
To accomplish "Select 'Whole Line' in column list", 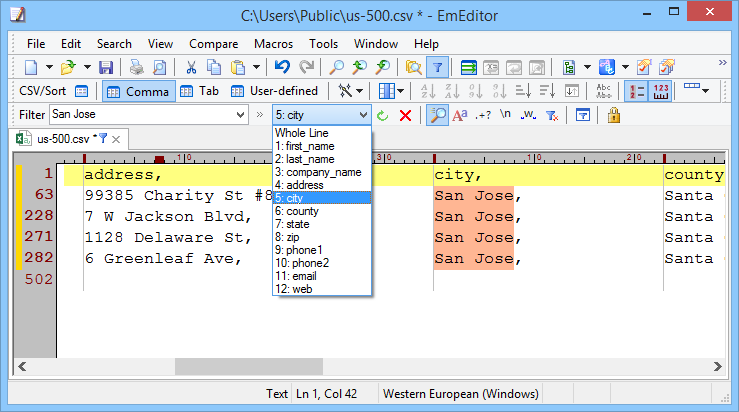I will (321, 133).
